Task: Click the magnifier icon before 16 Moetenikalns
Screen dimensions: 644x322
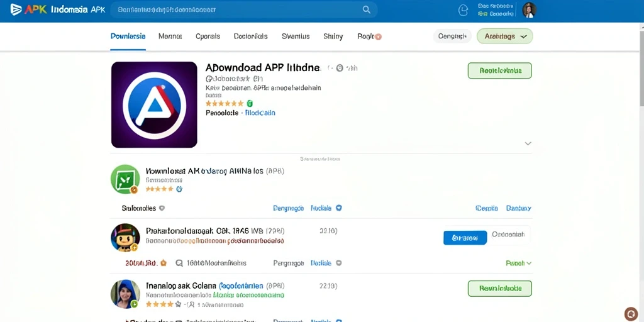Action: click(179, 264)
